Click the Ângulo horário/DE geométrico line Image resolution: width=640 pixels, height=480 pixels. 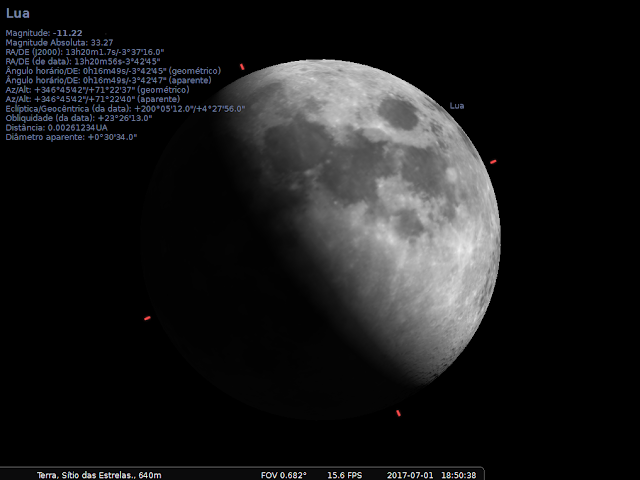113,71
